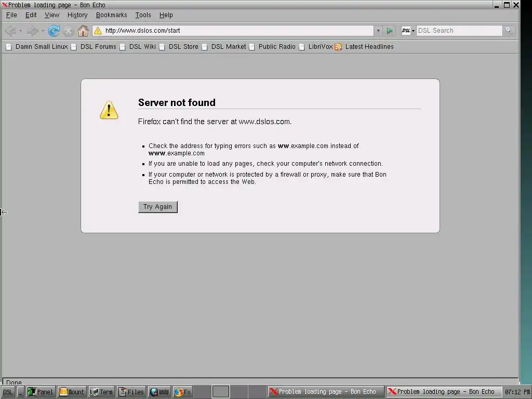Open the DSL menu button in taskbar

click(x=8, y=392)
